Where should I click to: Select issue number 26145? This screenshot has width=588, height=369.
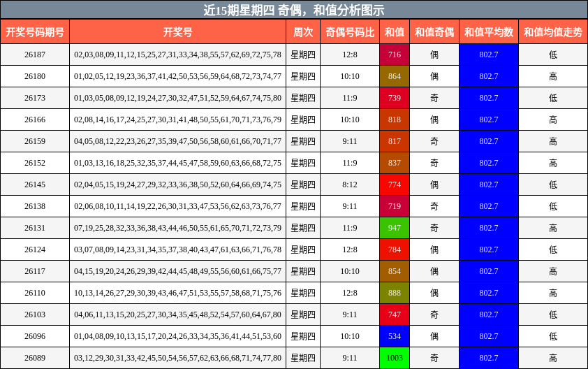coord(35,184)
